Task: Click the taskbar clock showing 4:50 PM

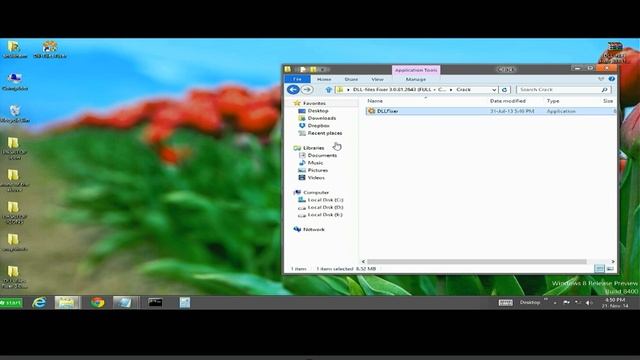Action: pos(615,302)
